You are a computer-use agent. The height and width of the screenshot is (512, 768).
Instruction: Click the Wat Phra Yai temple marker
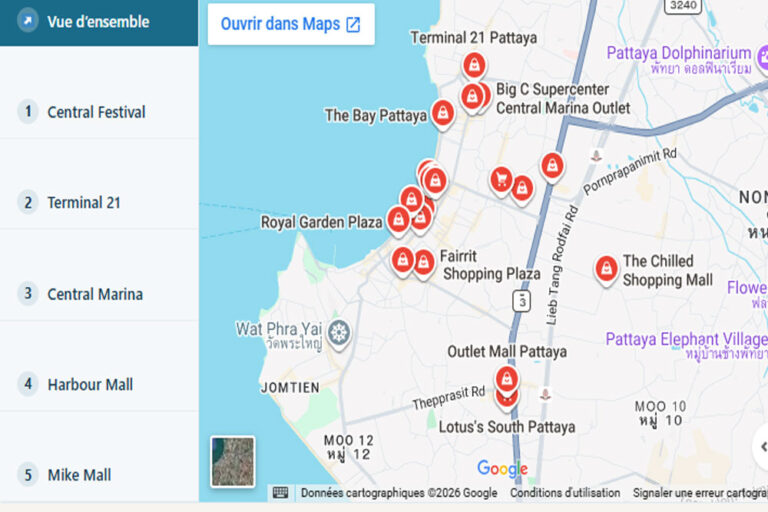[338, 334]
